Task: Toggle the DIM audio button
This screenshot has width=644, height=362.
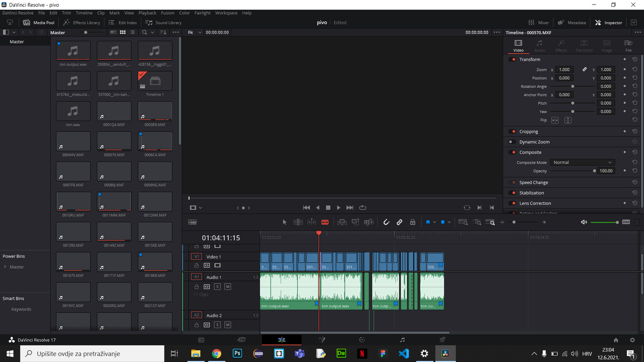Action: pos(626,222)
